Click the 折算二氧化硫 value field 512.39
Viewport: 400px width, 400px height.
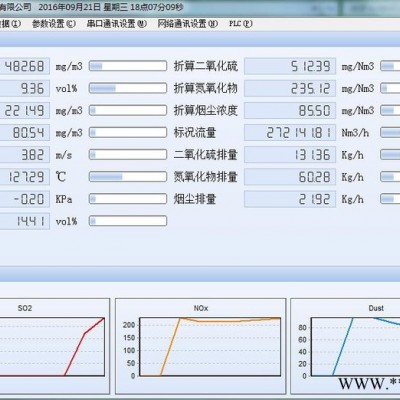coord(290,66)
